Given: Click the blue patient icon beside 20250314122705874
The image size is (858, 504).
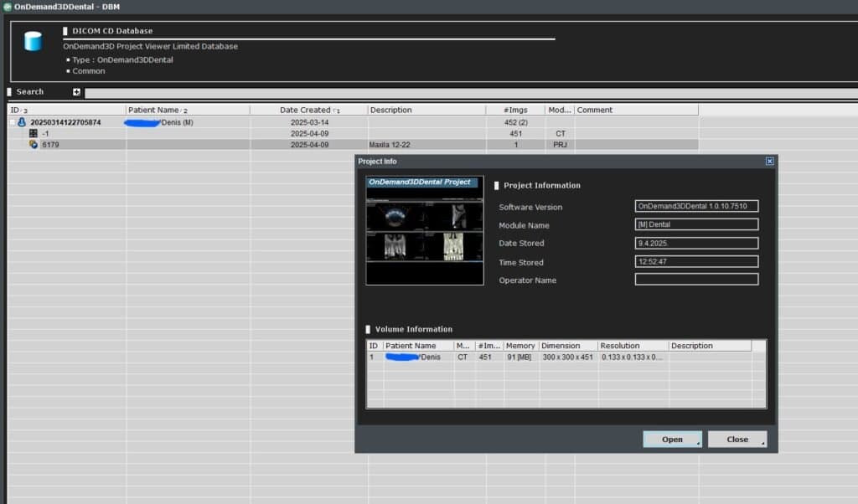Looking at the screenshot, I should pyautogui.click(x=22, y=122).
